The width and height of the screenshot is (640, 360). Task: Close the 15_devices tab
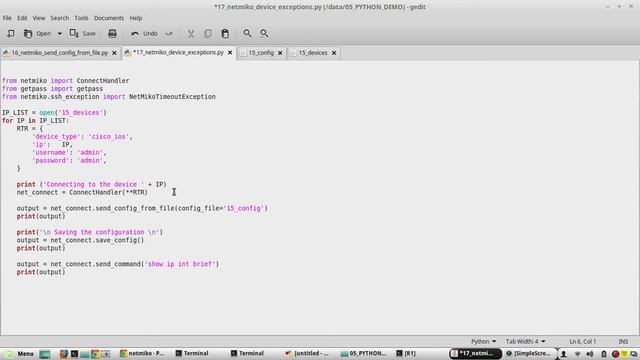tap(334, 53)
